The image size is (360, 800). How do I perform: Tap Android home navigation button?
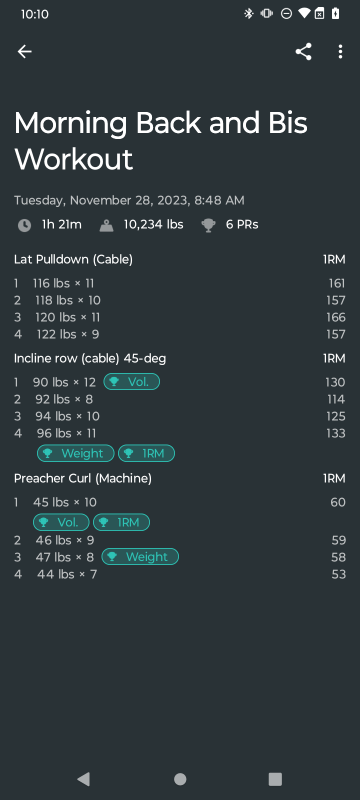[180, 779]
